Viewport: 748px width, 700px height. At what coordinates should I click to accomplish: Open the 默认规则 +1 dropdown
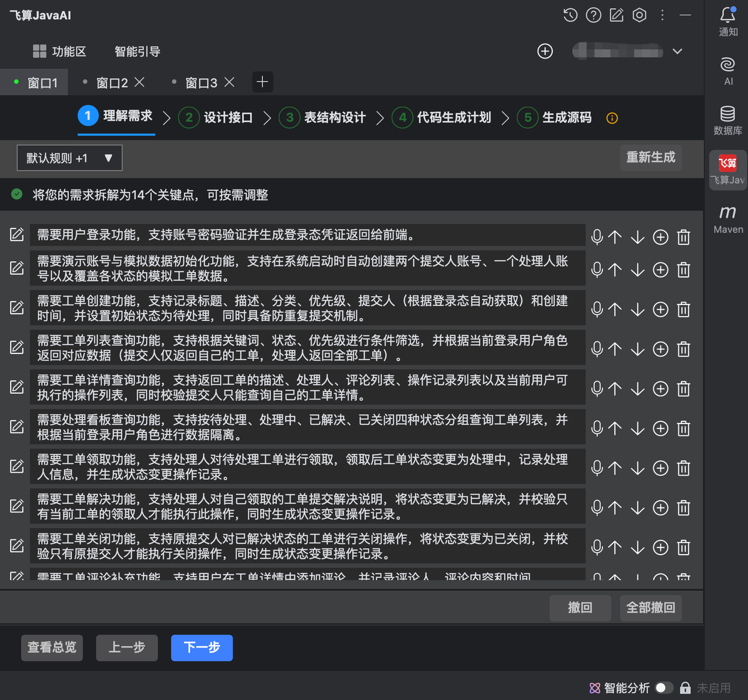tap(70, 158)
